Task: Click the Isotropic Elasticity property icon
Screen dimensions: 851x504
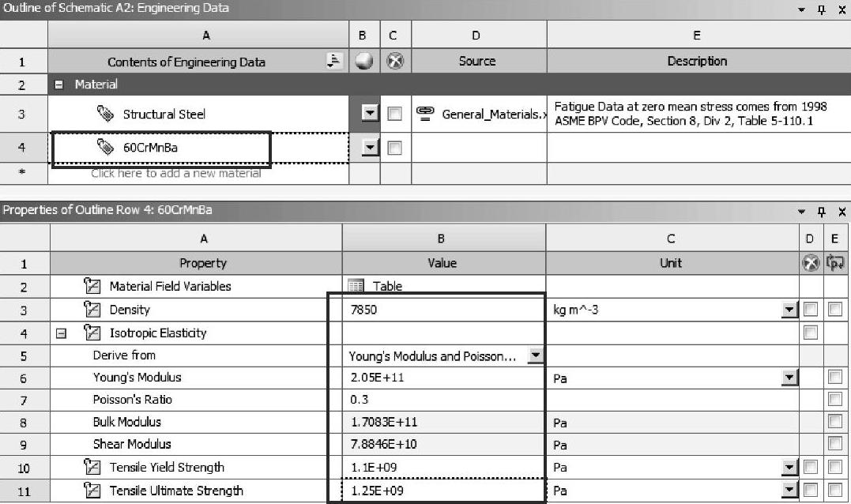Action: [92, 333]
